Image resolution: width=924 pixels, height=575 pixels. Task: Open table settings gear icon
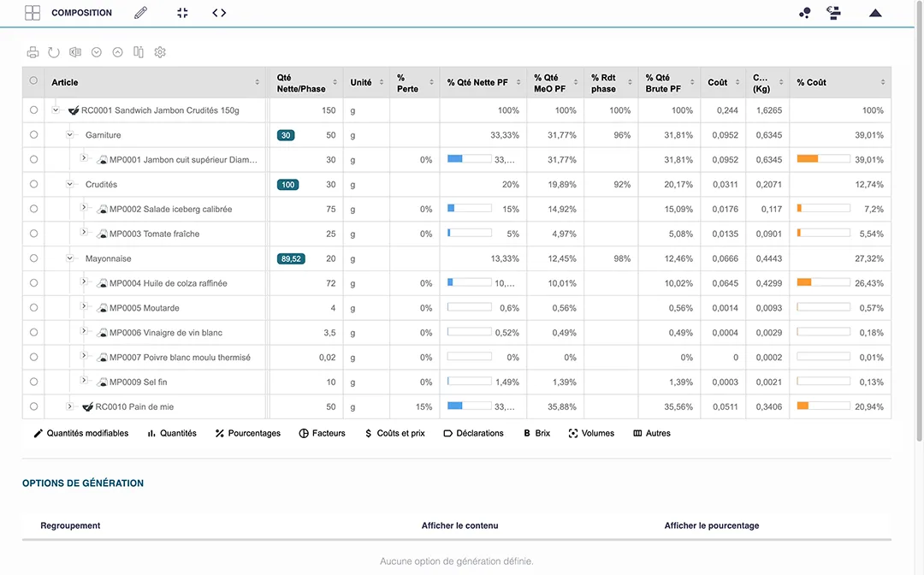tap(160, 52)
